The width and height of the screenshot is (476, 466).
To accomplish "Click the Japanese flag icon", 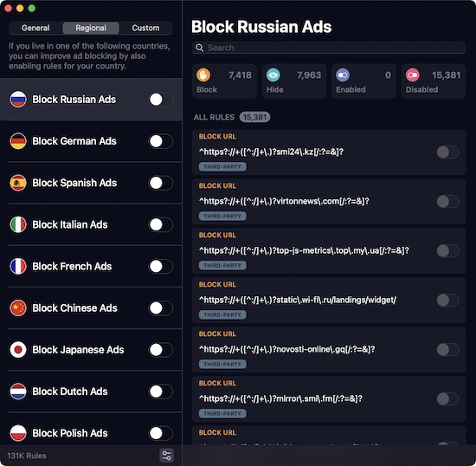I will coord(18,350).
